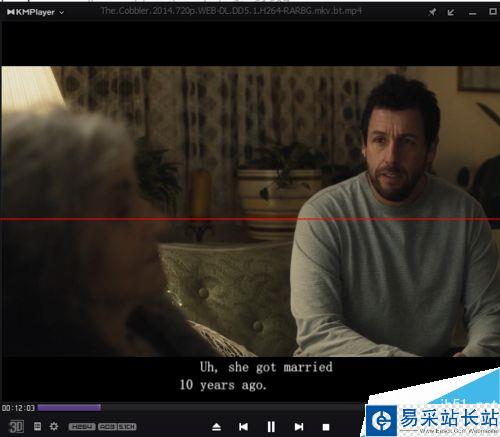This screenshot has width=500, height=437.
Task: Click the H264 codec badge
Action: tap(82, 427)
